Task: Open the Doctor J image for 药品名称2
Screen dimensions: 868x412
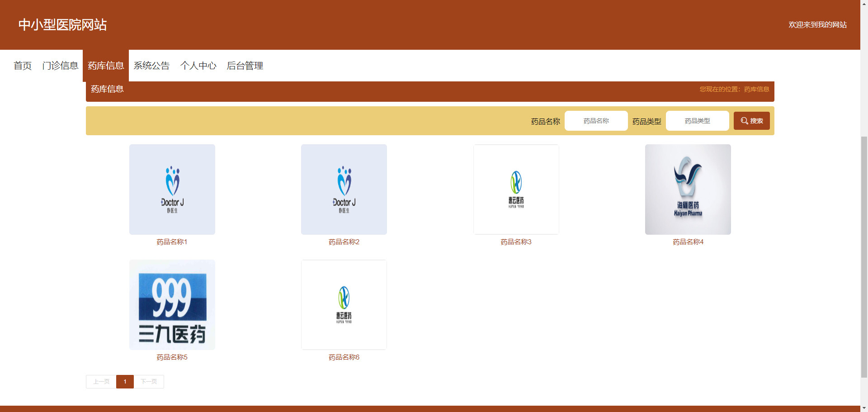Action: [344, 189]
